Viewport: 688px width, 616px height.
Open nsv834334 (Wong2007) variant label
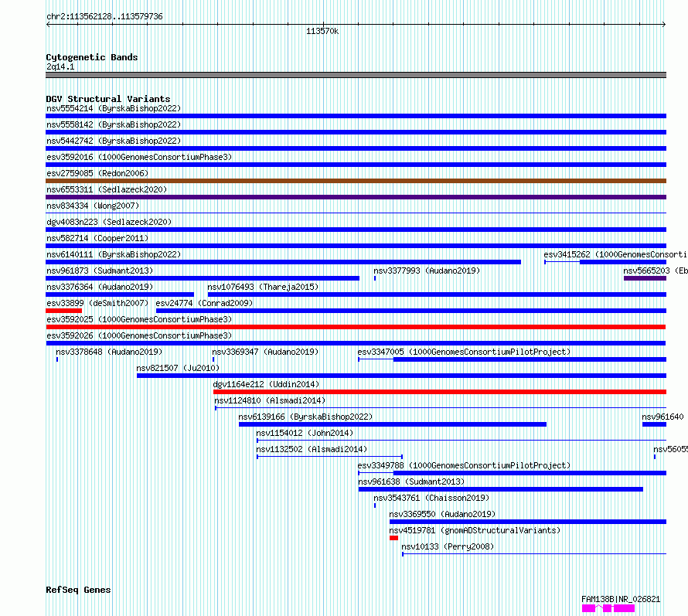[x=93, y=206]
